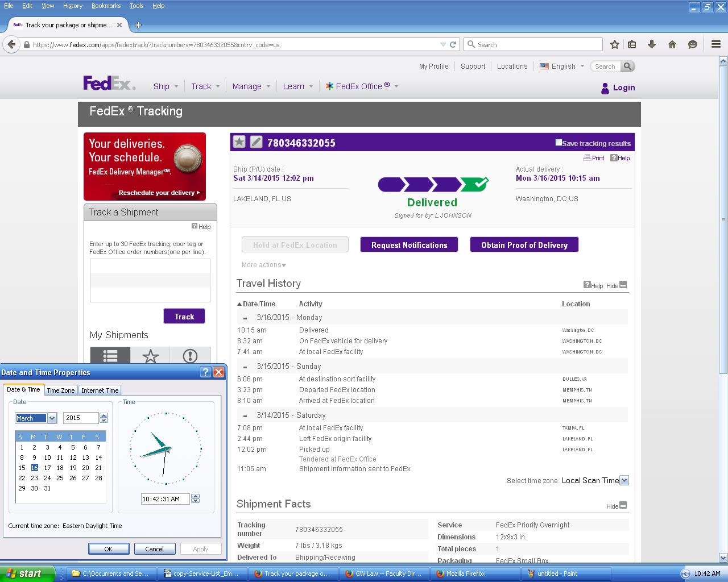Show My Shipments watch list star
Image resolution: width=728 pixels, height=582 pixels.
150,356
